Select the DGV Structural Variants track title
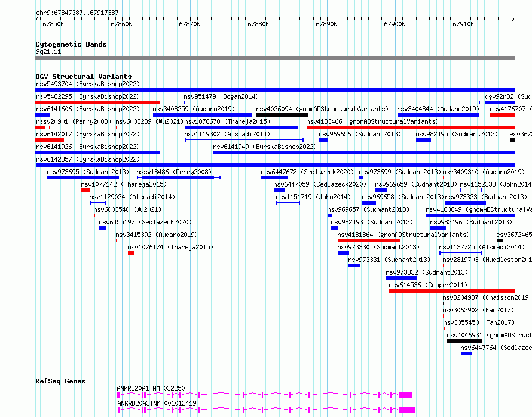This screenshot has width=532, height=417. 84,77
